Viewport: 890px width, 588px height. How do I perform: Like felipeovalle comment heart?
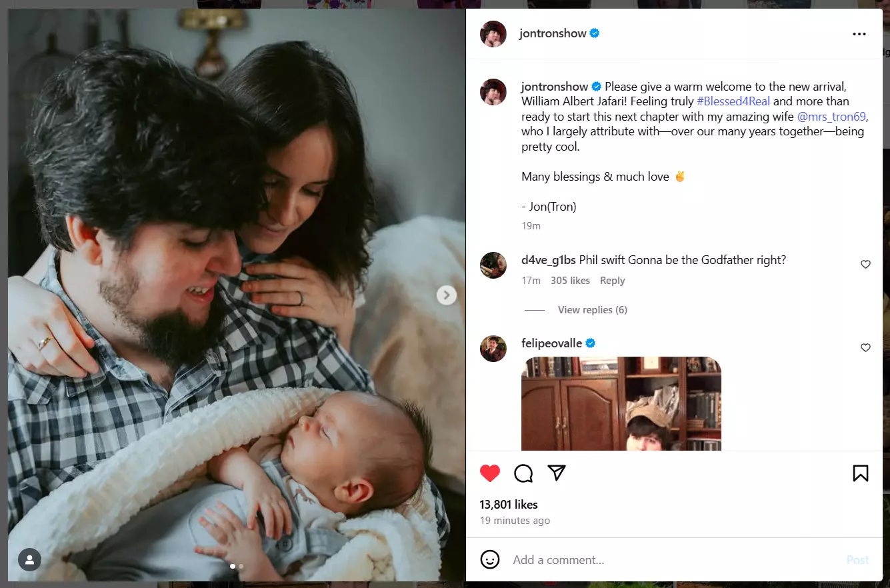(x=865, y=347)
